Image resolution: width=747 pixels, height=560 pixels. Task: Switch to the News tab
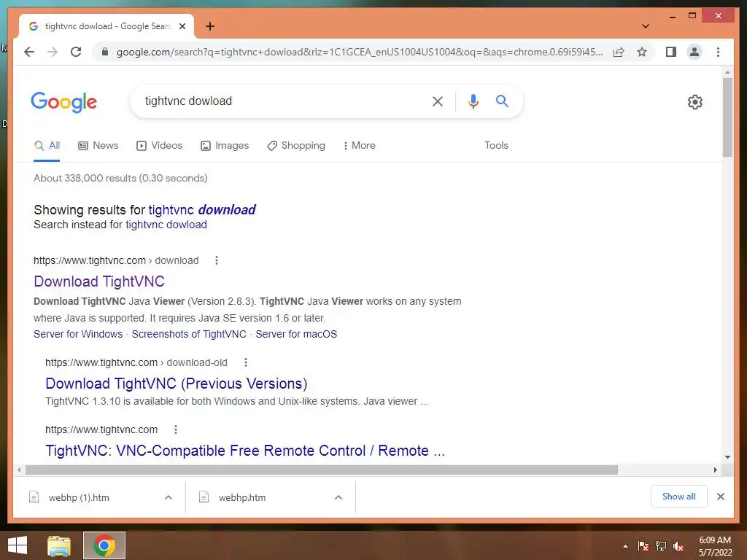point(98,146)
